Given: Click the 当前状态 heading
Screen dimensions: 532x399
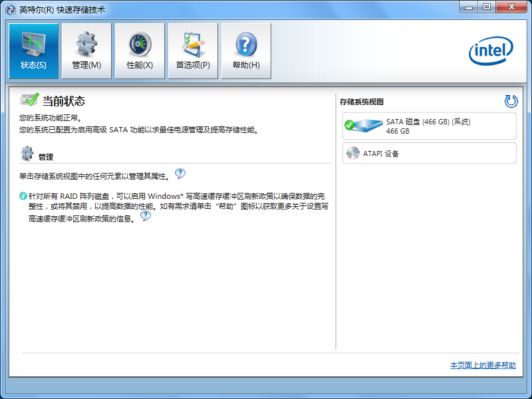Looking at the screenshot, I should click(x=64, y=101).
